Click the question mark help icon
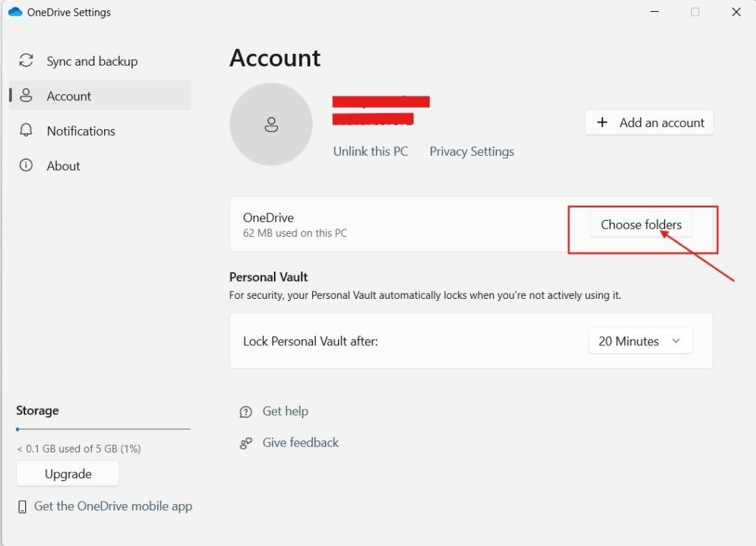This screenshot has width=756, height=546. click(x=246, y=412)
